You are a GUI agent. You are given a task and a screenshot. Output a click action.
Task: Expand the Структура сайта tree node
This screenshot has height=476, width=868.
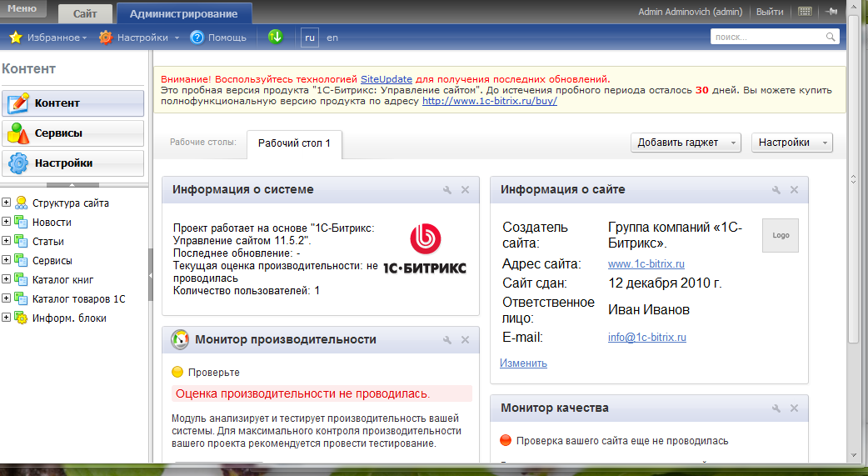coord(6,203)
